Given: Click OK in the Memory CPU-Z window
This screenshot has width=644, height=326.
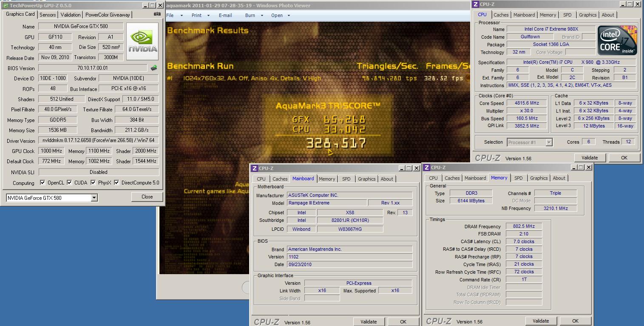Looking at the screenshot, I should [575, 321].
